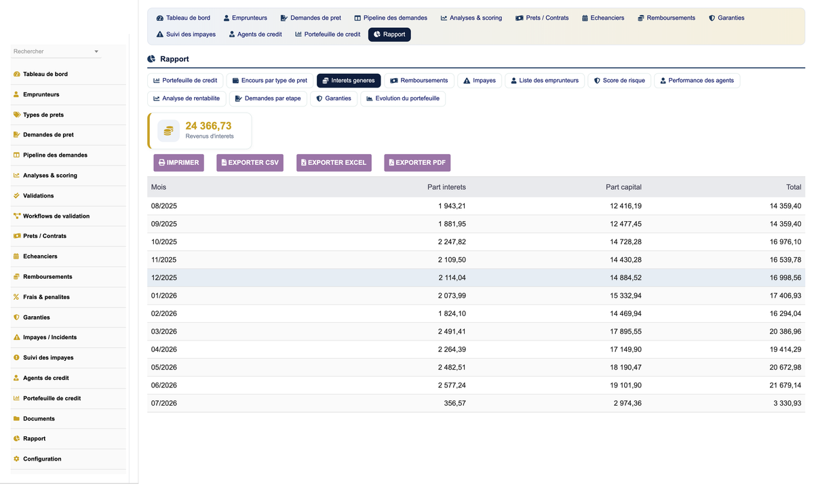Open Types de prets sidebar link

(43, 115)
